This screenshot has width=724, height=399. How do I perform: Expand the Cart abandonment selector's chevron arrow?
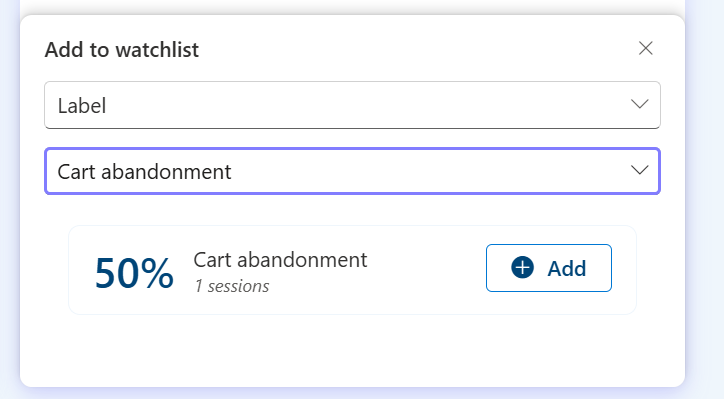pos(640,170)
